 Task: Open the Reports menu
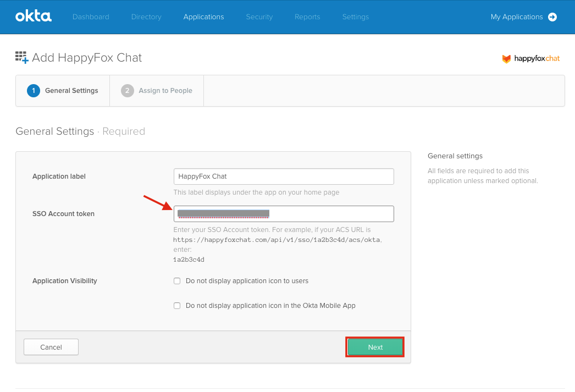pos(307,17)
